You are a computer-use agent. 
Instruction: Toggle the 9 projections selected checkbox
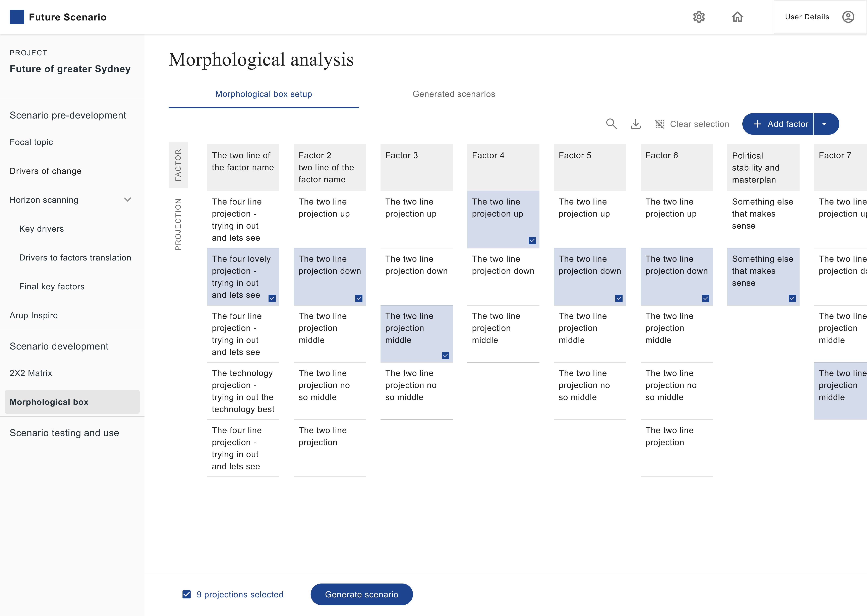coord(186,594)
